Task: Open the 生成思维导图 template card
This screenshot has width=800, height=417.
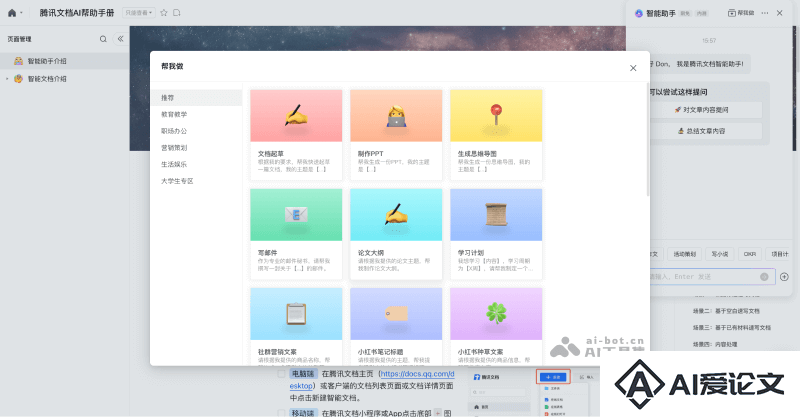Action: click(496, 135)
